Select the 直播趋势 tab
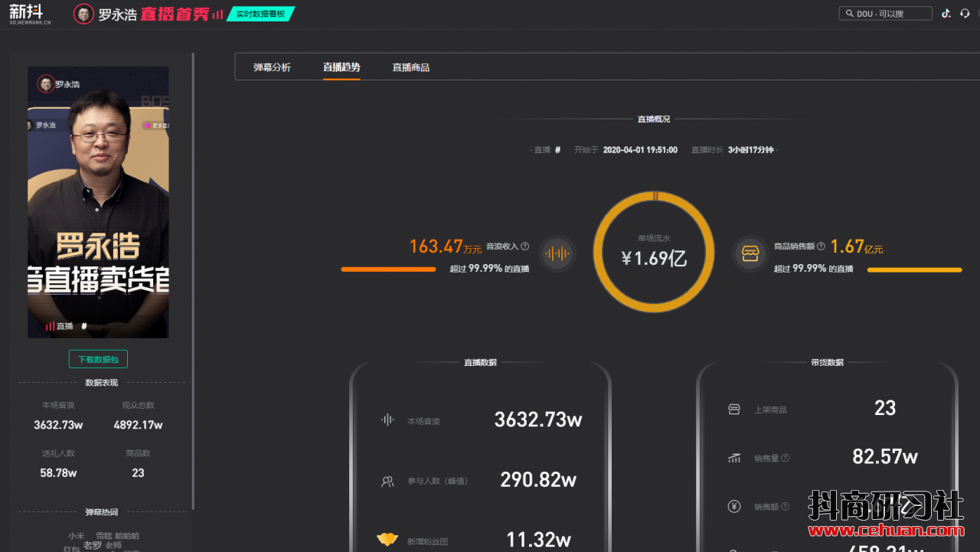The width and height of the screenshot is (980, 552). point(341,67)
